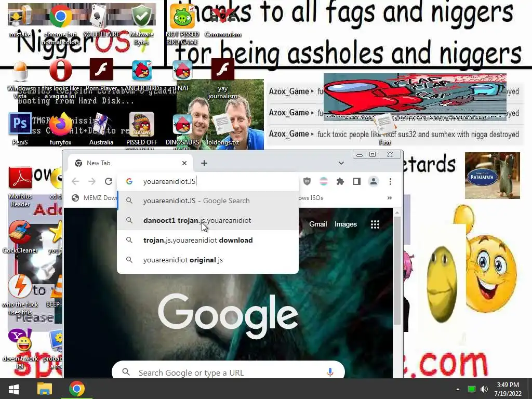Click the green network tray icon
This screenshot has width=532, height=399.
(x=471, y=389)
